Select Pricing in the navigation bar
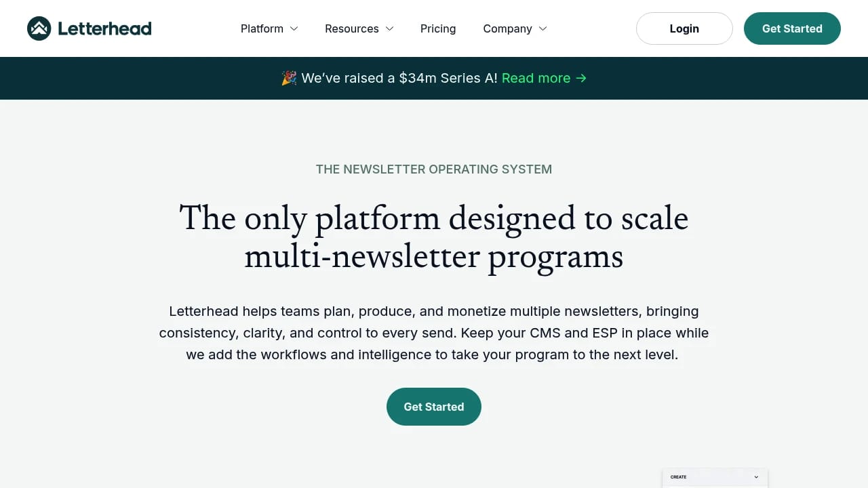The width and height of the screenshot is (868, 488). [x=438, y=28]
